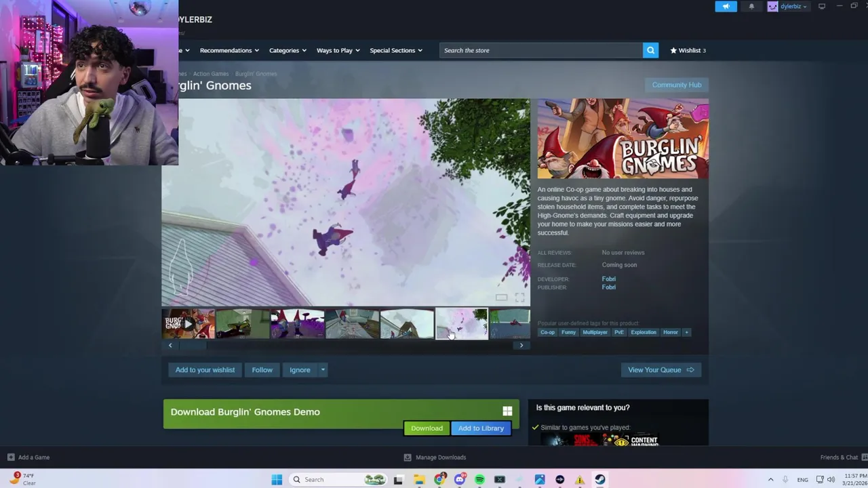Open Discord from the taskbar
868x488 pixels.
tap(460, 479)
